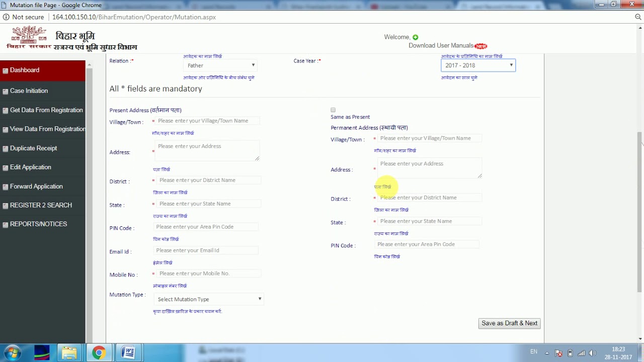
Task: Open Forward Application menu item
Action: 36,187
